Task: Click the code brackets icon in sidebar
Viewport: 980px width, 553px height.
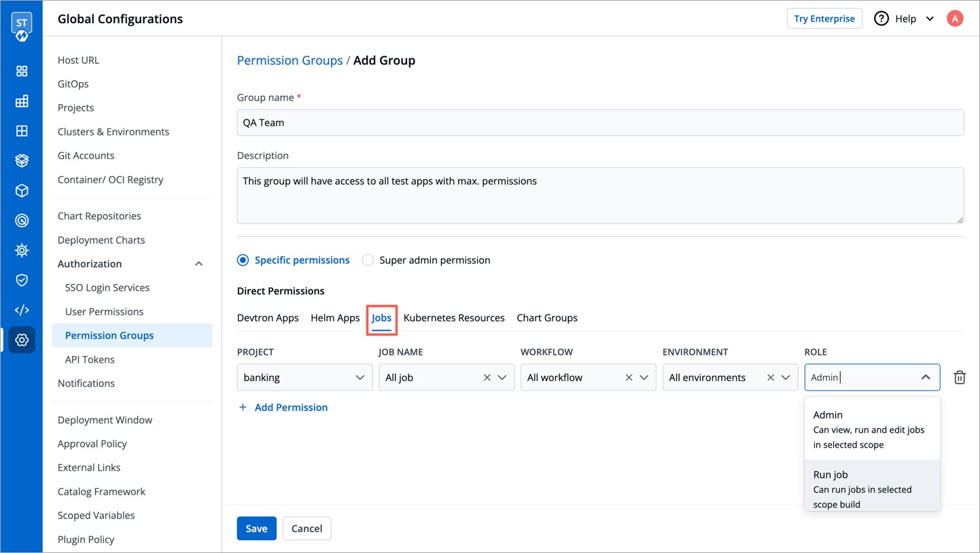Action: (x=22, y=310)
